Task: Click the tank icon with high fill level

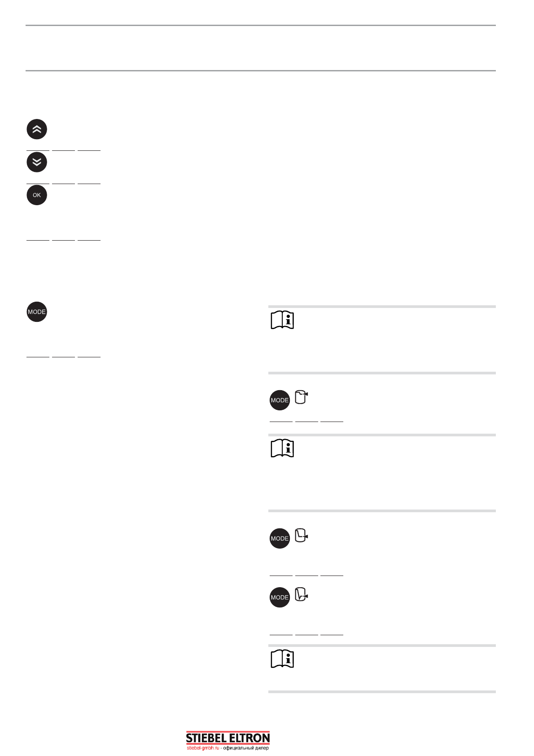Action: [x=301, y=398]
